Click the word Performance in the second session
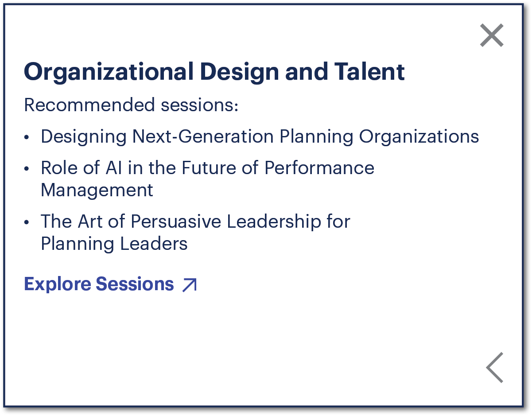 coord(319,168)
